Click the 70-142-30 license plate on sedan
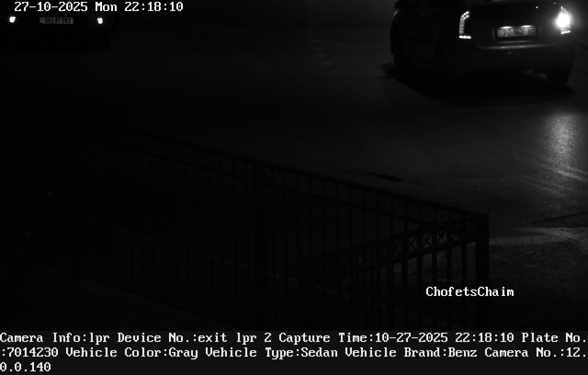The width and height of the screenshot is (588, 375). point(516,32)
